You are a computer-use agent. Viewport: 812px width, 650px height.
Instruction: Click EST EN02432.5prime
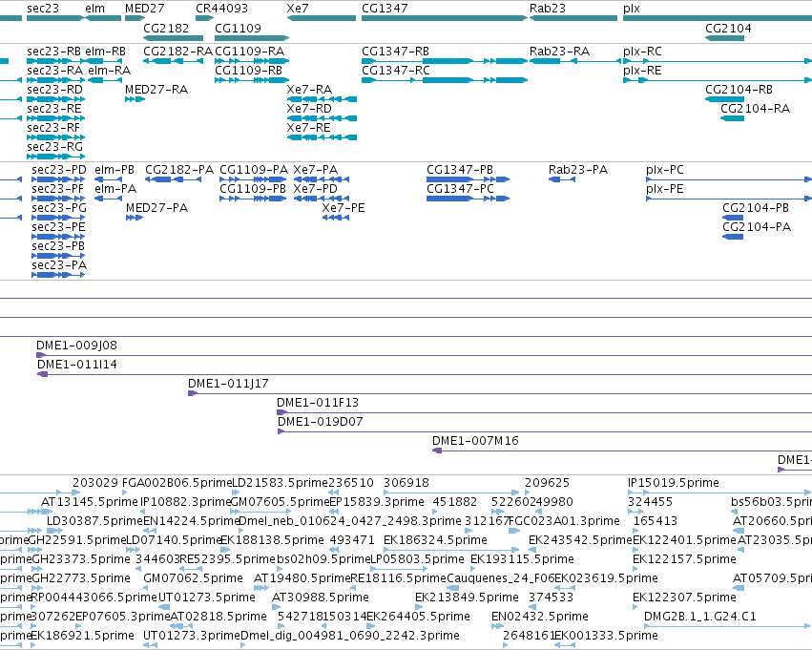[540, 617]
